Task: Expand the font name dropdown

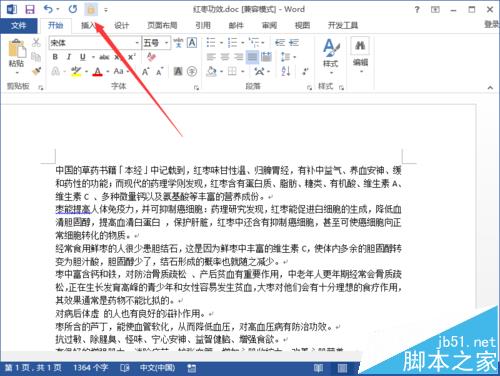Action: point(137,43)
